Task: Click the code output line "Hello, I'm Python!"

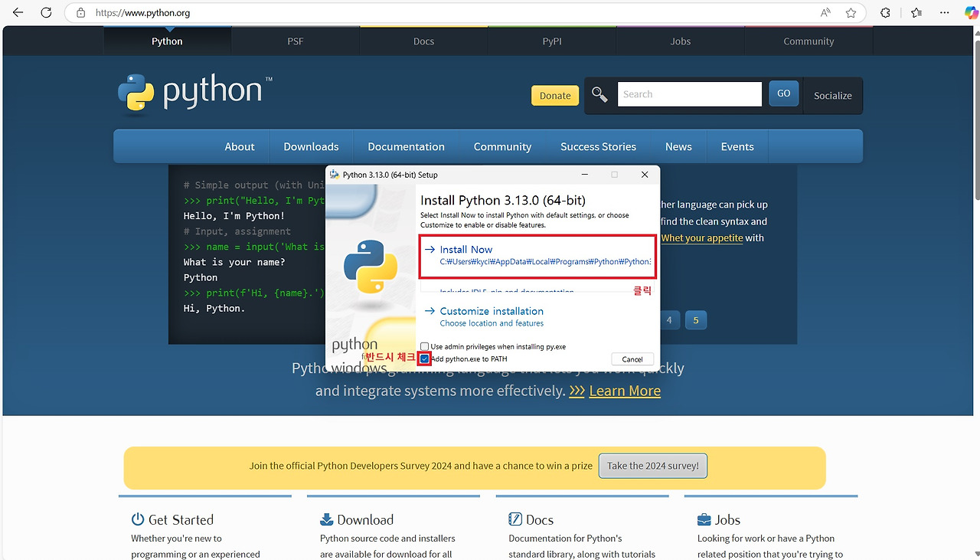Action: [x=234, y=216]
